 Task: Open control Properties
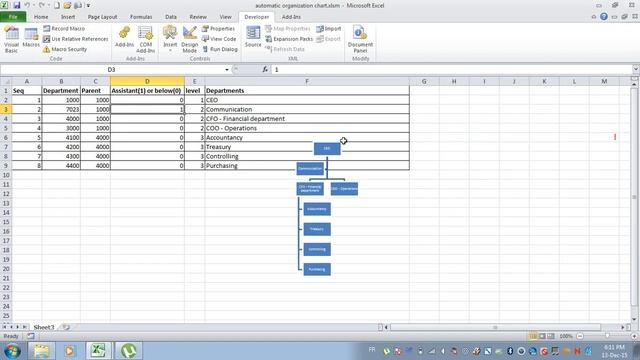[x=218, y=29]
